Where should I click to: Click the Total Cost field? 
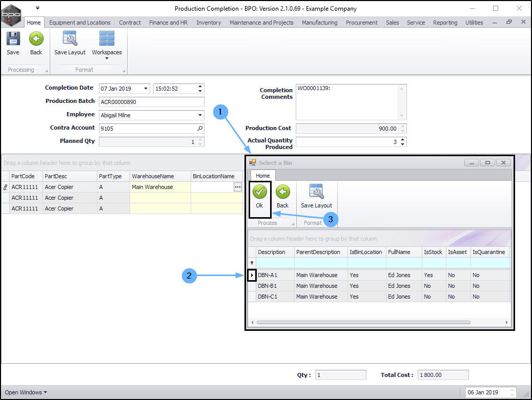click(x=443, y=375)
